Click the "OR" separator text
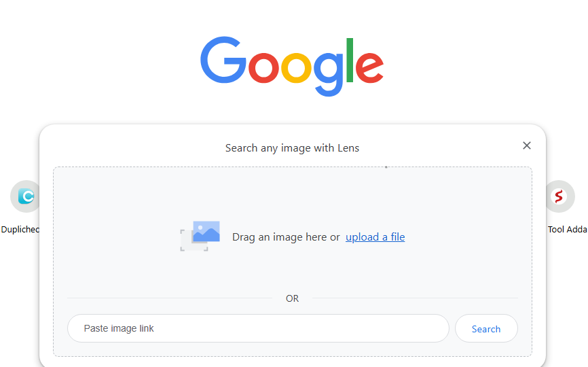 (292, 298)
